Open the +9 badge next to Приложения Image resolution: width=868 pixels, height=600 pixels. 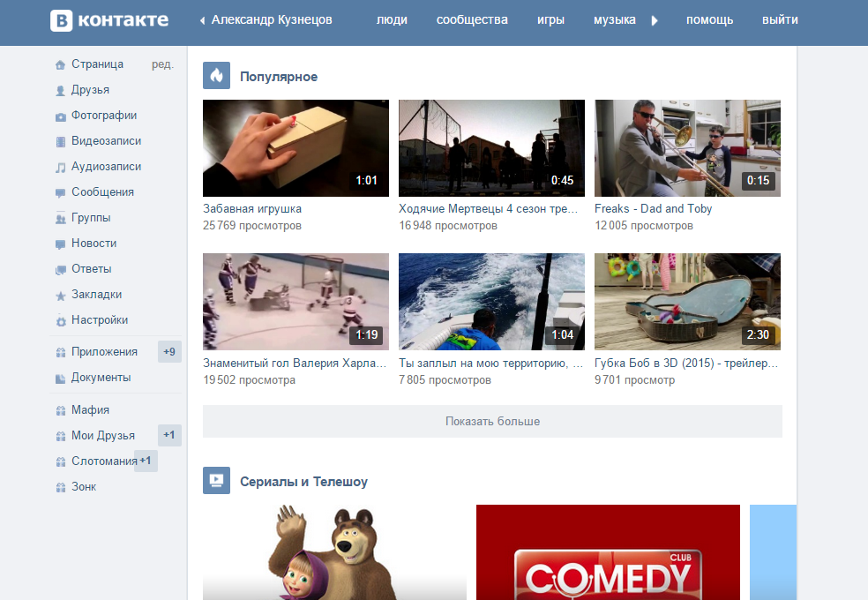(169, 352)
